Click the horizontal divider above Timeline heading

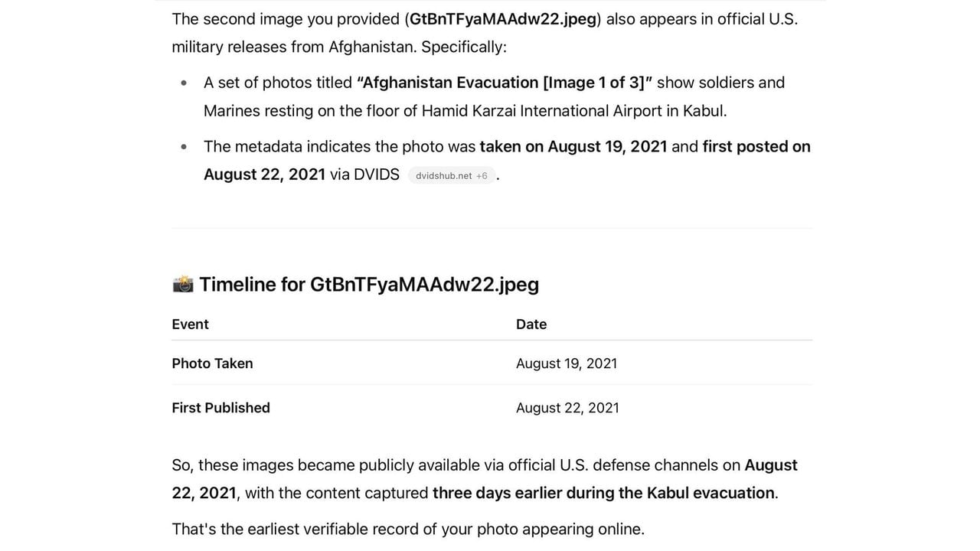(x=492, y=228)
